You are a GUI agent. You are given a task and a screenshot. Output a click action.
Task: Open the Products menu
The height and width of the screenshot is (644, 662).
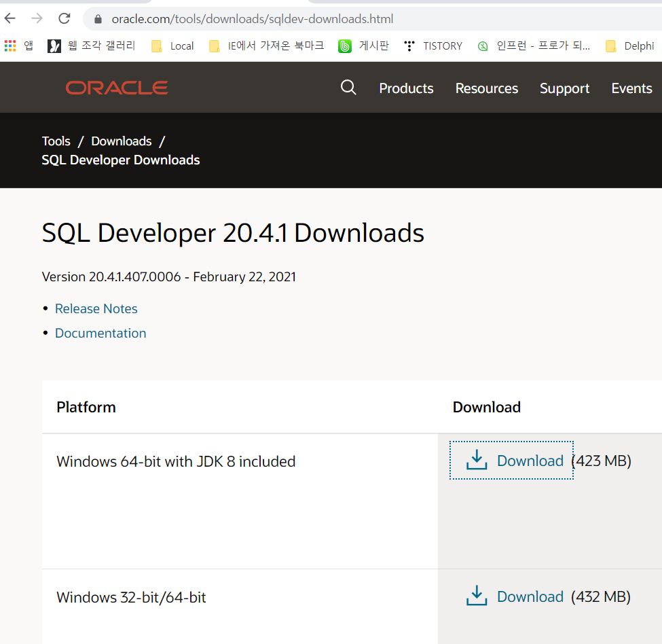click(406, 88)
